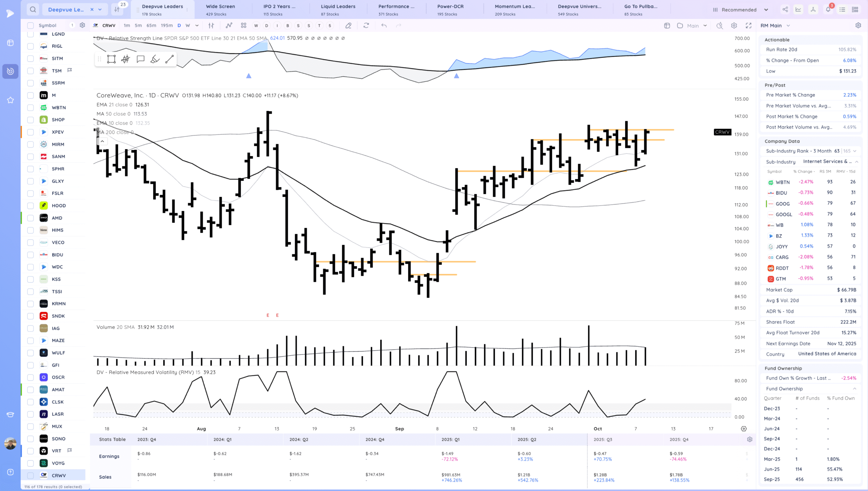The image size is (868, 491).
Task: Switch to the Liquid Leaders tab
Action: (338, 9)
